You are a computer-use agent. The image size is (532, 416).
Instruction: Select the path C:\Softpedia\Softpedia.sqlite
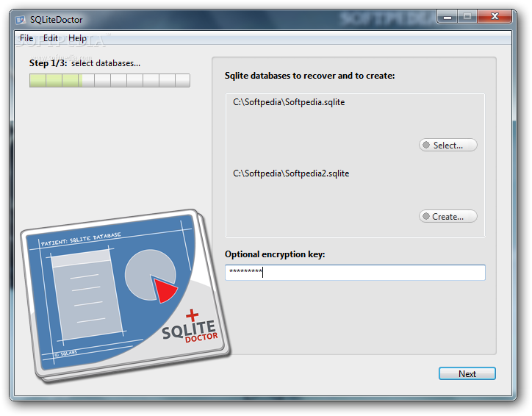289,102
